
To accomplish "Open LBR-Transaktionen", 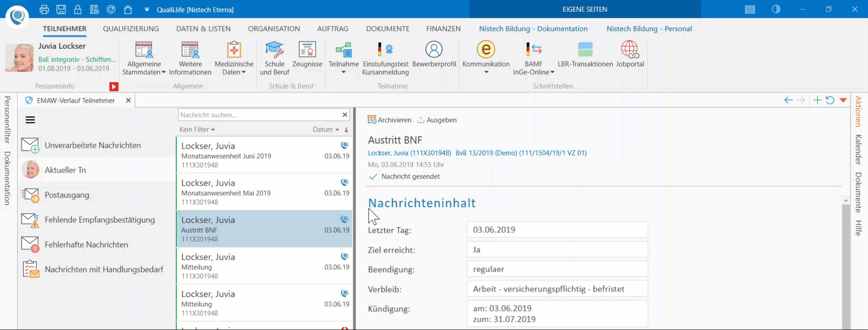I will point(585,54).
